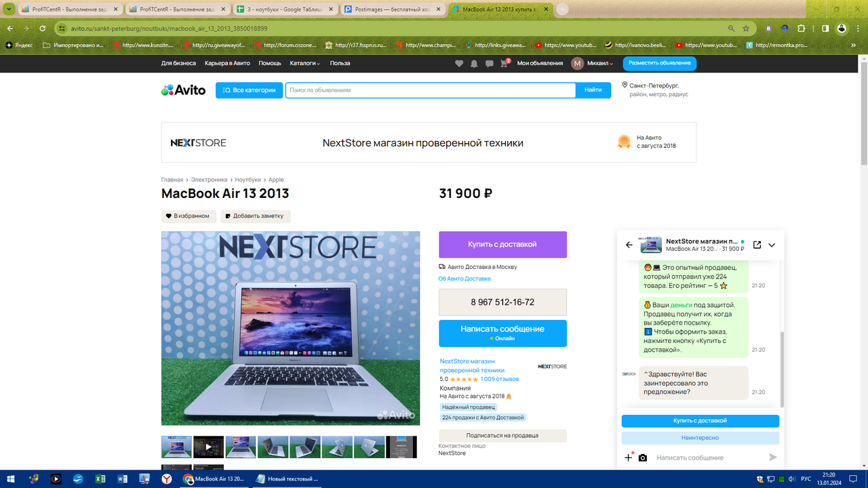This screenshot has height=488, width=868.
Task: Open messages via the chat bubble icon
Action: click(489, 63)
